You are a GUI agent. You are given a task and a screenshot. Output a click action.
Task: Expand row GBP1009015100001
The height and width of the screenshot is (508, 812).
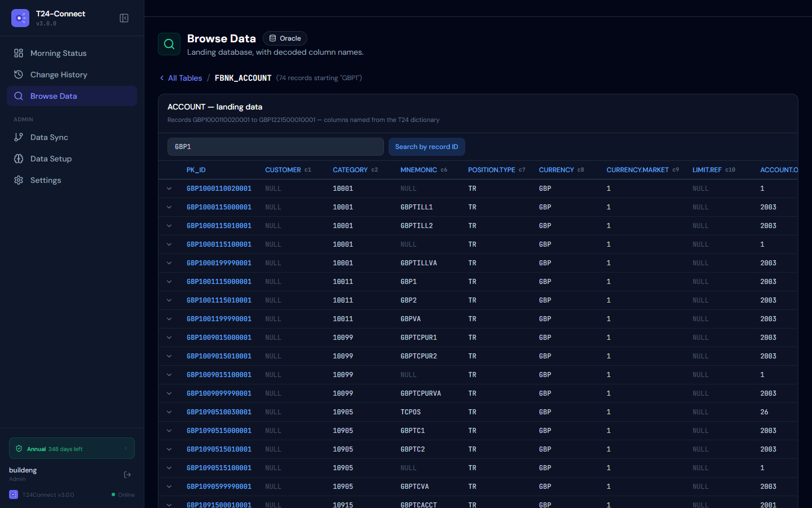[169, 375]
